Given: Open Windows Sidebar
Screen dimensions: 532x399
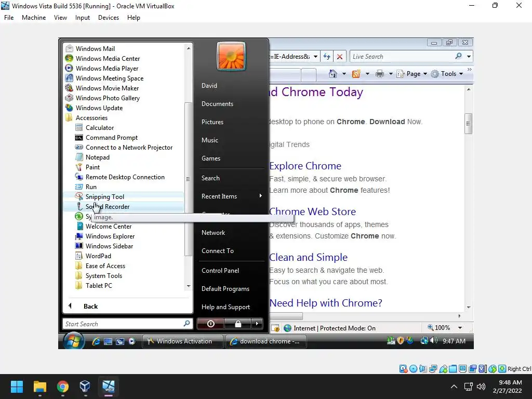Looking at the screenshot, I should click(x=109, y=246).
